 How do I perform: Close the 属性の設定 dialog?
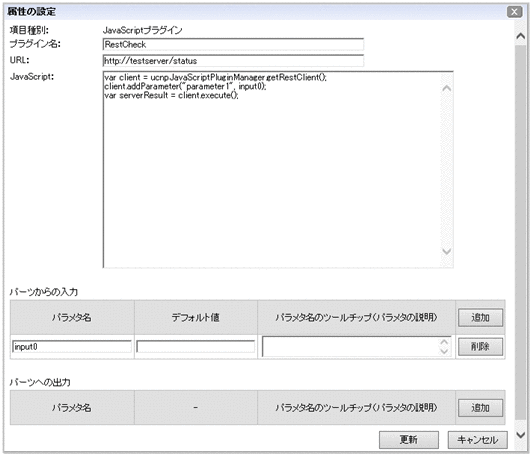(x=514, y=12)
